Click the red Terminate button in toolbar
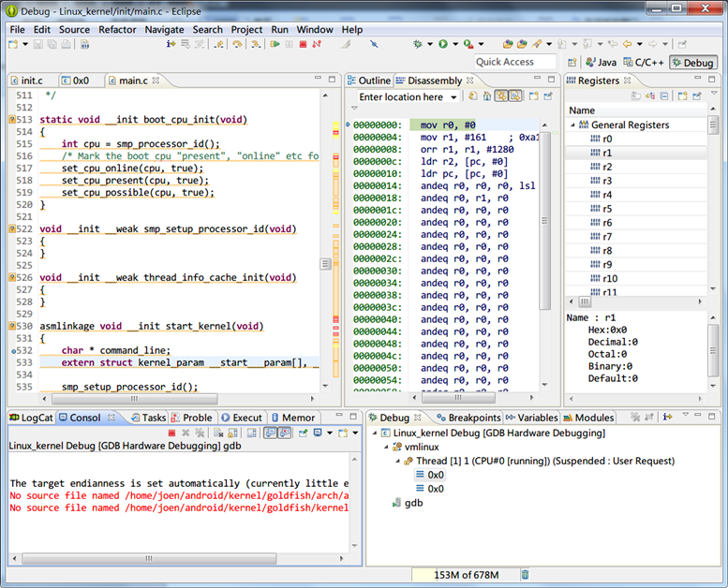Screen dimensions: 728x588 [x=303, y=44]
